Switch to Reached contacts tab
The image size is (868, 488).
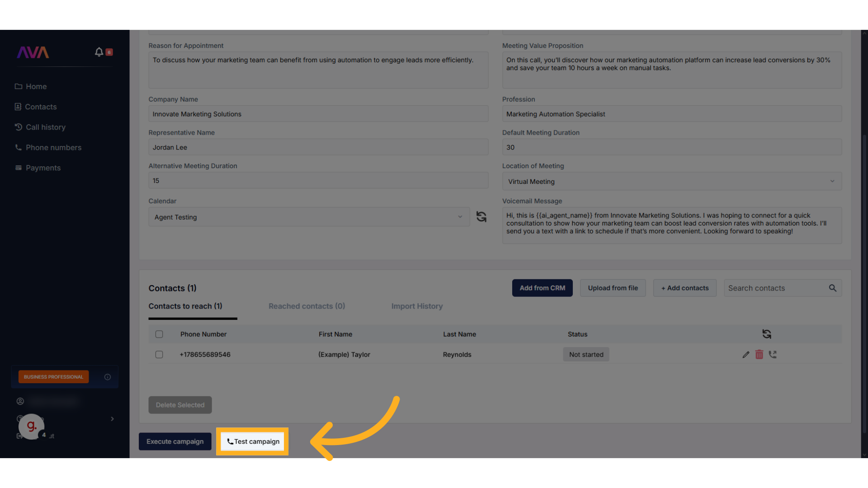point(307,306)
